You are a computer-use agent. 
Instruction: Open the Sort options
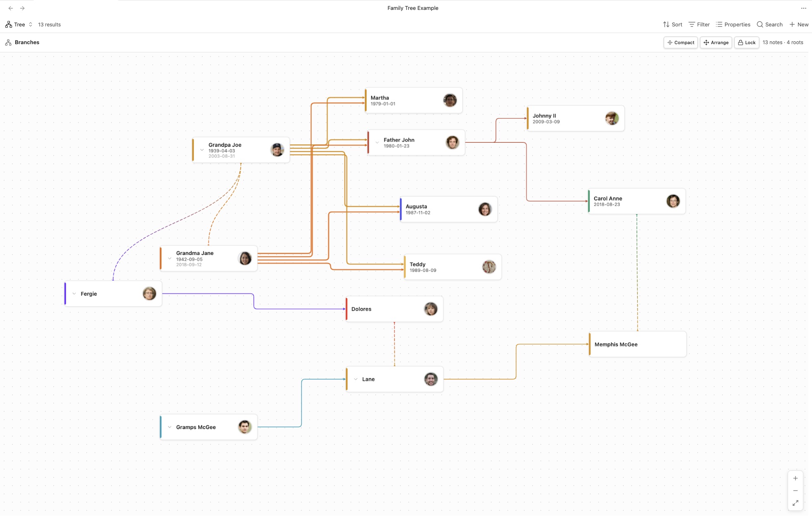[x=672, y=25]
